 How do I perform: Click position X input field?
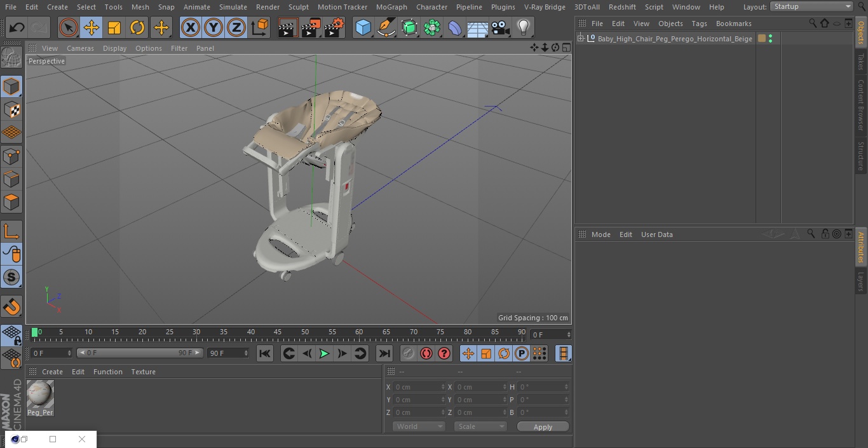click(x=419, y=387)
